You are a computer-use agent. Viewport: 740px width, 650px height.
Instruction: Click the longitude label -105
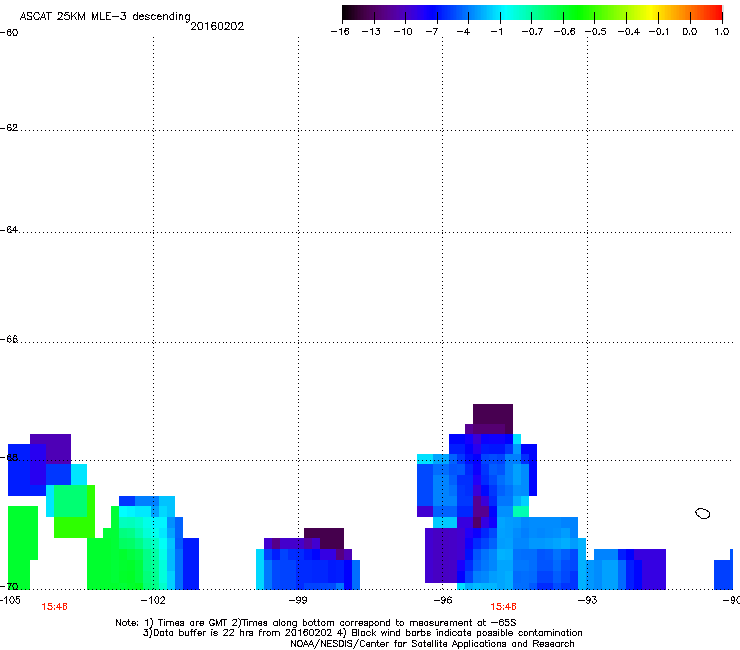coord(10,600)
